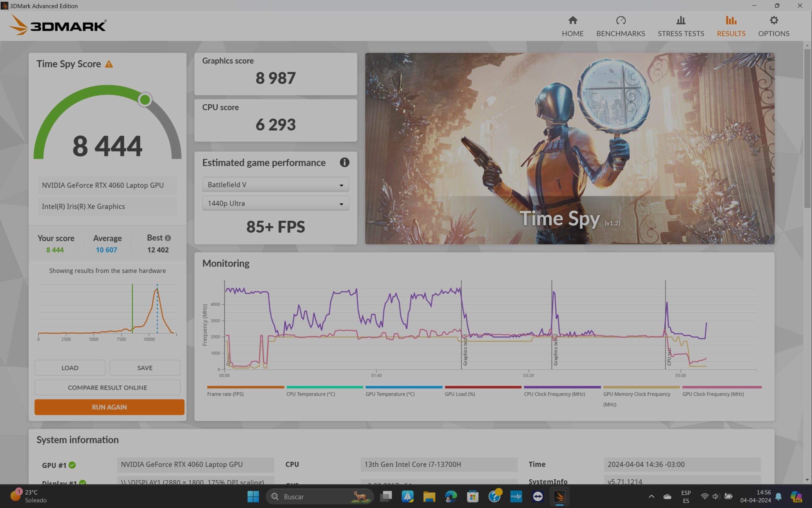The height and width of the screenshot is (508, 812).
Task: Click Intel(R) Iris(R) Xe Graphics field
Action: [x=107, y=206]
